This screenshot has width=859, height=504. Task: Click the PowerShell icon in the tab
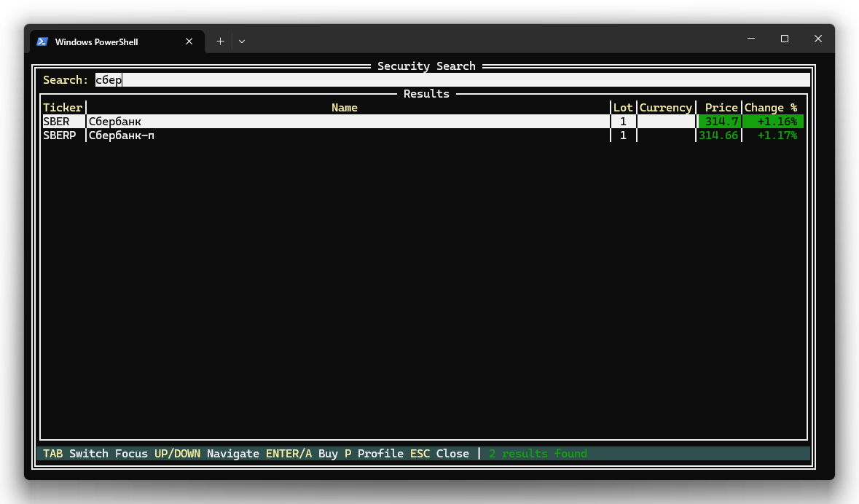click(43, 42)
